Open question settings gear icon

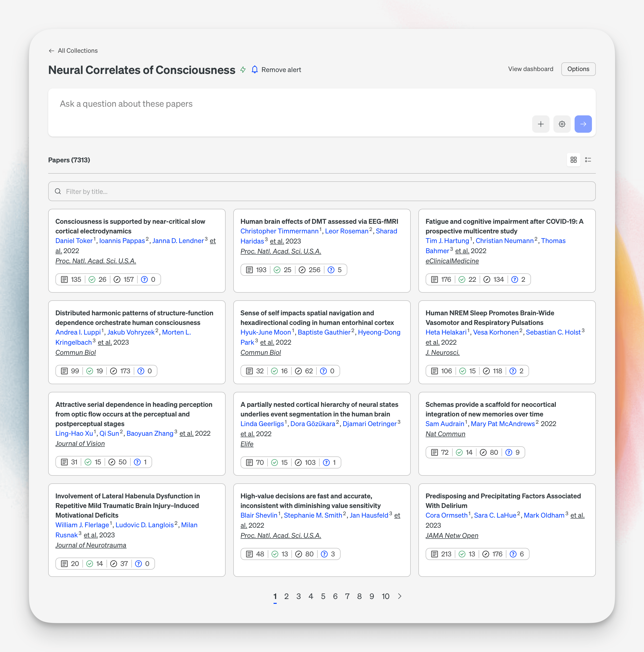click(x=562, y=124)
